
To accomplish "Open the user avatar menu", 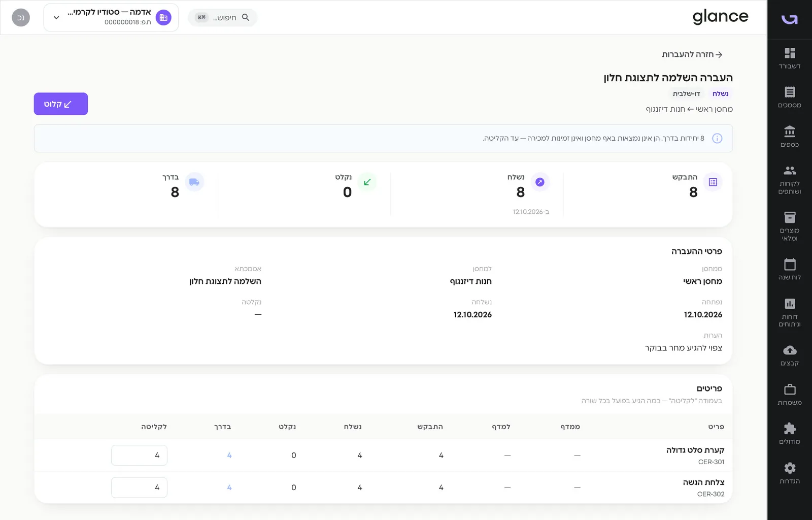I will coord(21,17).
